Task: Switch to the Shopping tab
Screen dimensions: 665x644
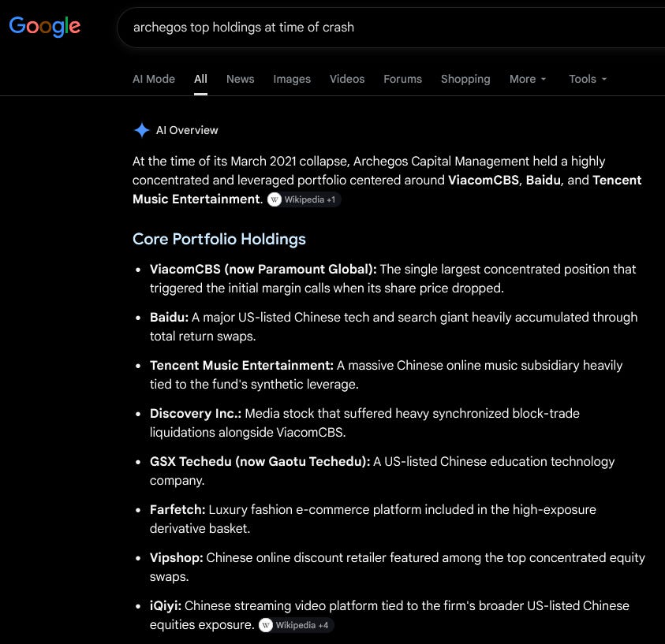Action: click(465, 79)
